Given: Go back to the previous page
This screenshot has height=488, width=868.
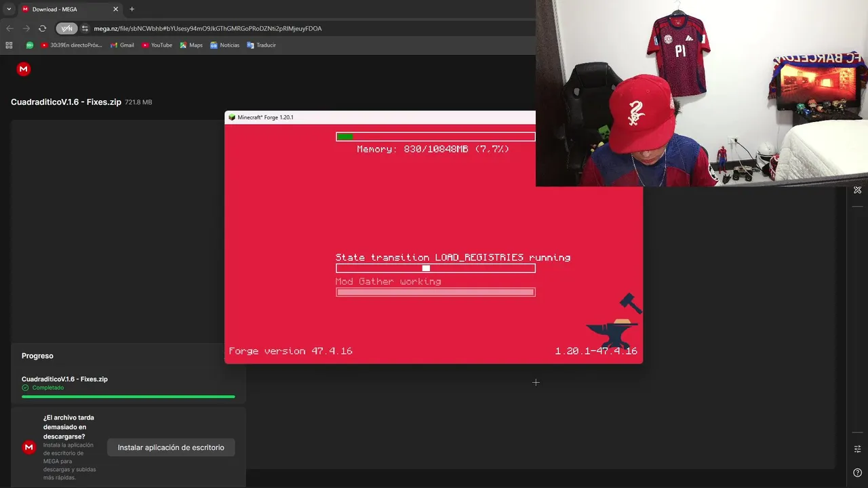Looking at the screenshot, I should pos(9,28).
